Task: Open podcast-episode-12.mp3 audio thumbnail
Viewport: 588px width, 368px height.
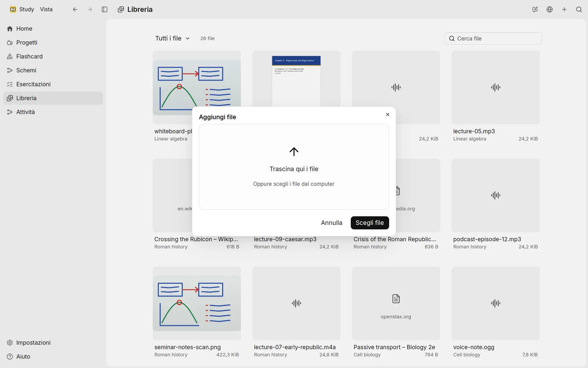Action: 496,195
